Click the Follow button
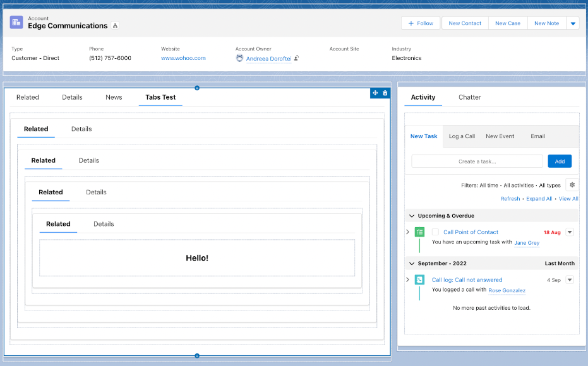The width and height of the screenshot is (588, 366). (421, 23)
